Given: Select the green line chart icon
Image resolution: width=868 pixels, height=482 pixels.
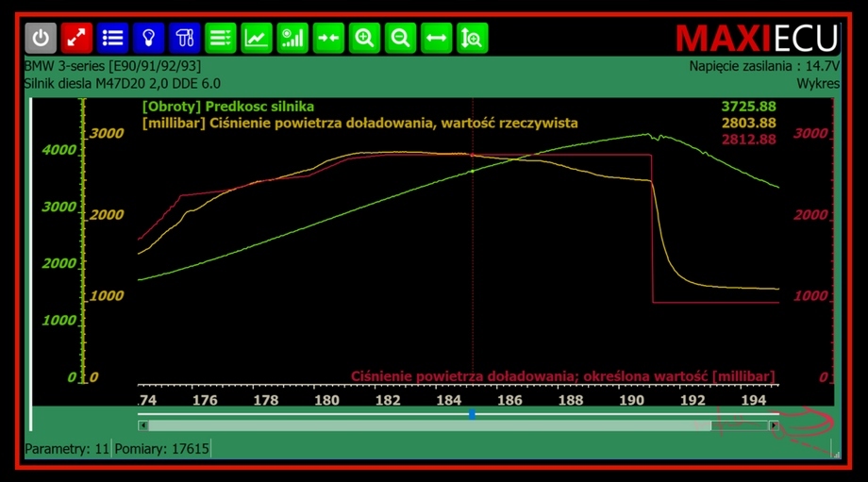Looking at the screenshot, I should tap(257, 38).
